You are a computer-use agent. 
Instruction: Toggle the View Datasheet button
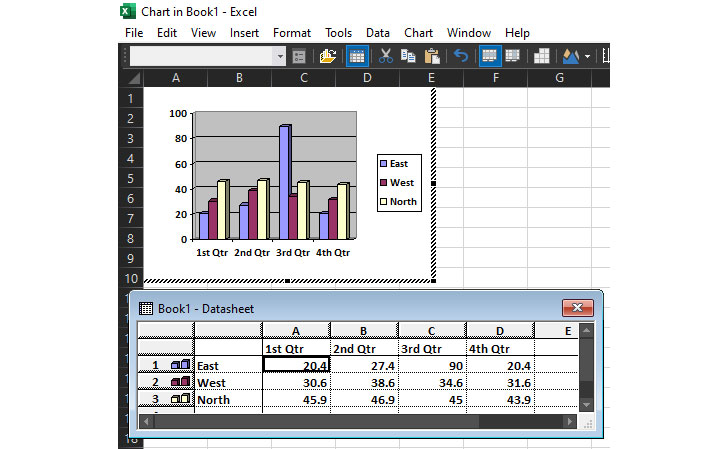[356, 57]
